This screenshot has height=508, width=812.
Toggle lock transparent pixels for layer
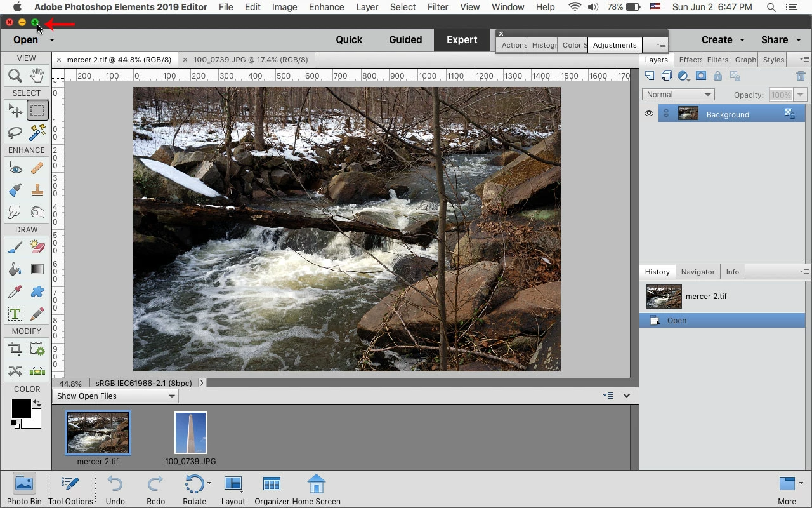tap(735, 76)
